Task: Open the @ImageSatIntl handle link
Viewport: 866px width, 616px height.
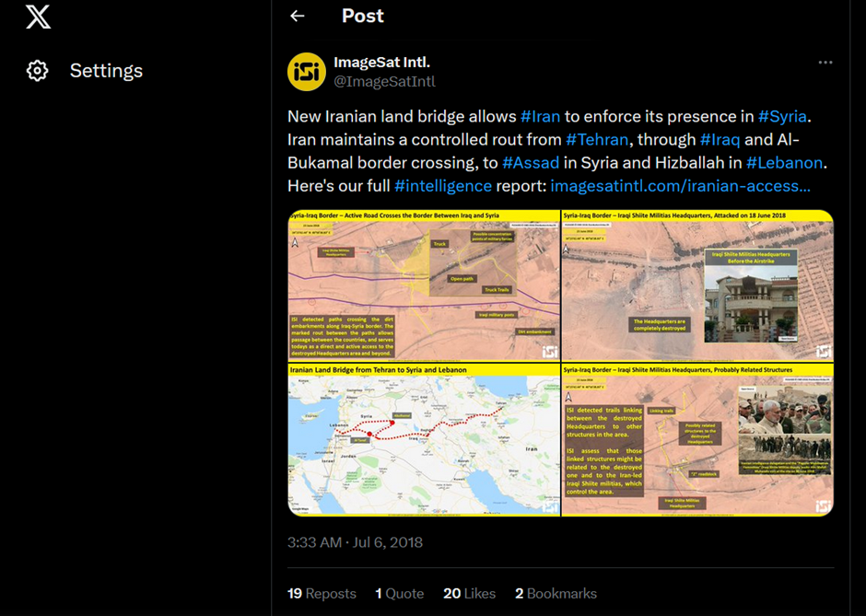Action: (384, 82)
